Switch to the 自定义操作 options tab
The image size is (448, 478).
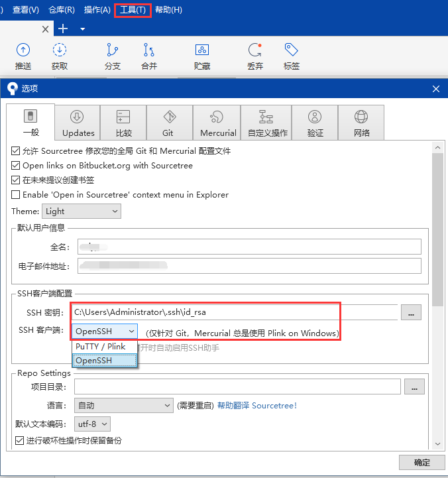pos(266,123)
